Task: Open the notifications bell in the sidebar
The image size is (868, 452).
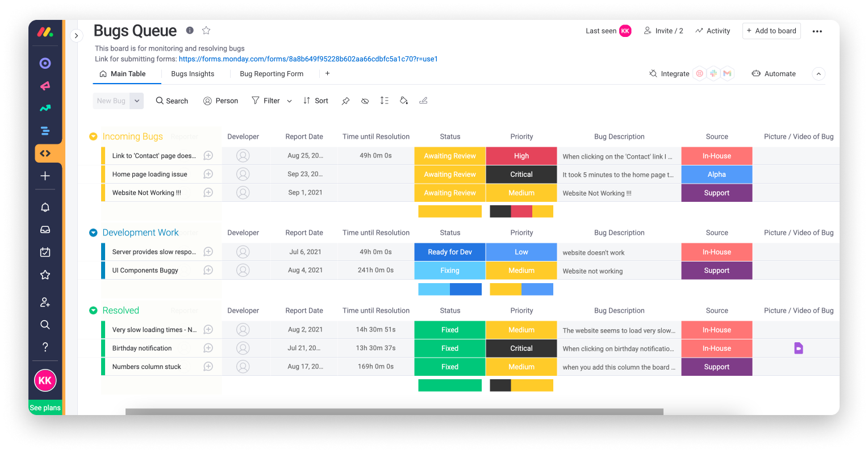Action: [x=45, y=207]
